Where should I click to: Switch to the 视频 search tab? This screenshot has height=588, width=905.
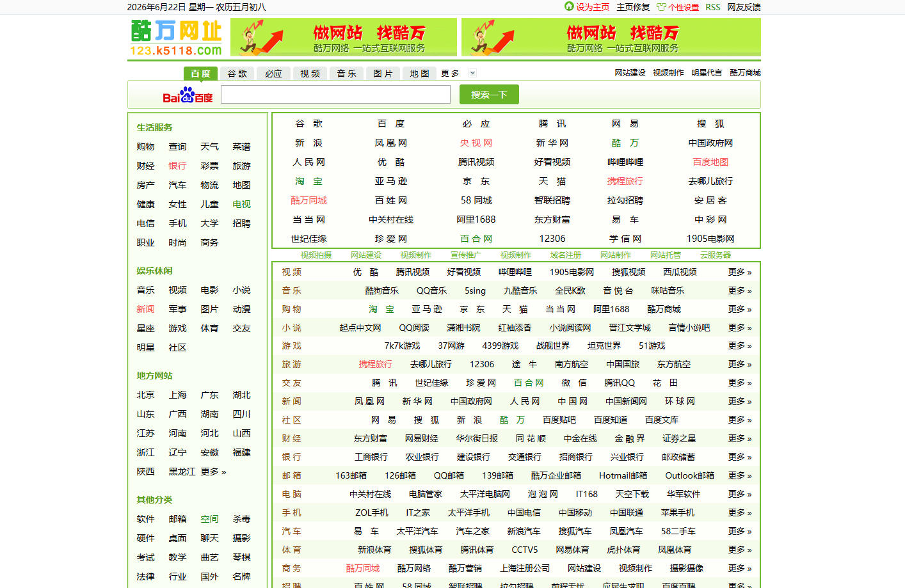click(310, 74)
